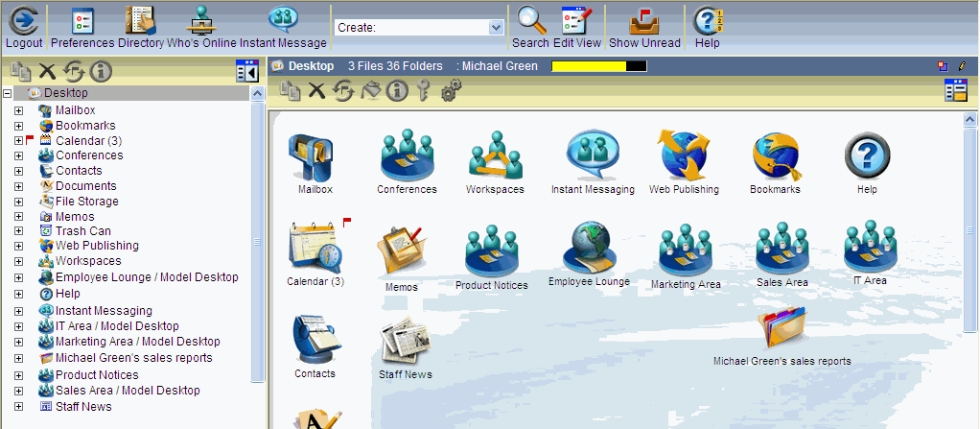
Task: Collapse the Desktop root tree node
Action: [x=8, y=94]
